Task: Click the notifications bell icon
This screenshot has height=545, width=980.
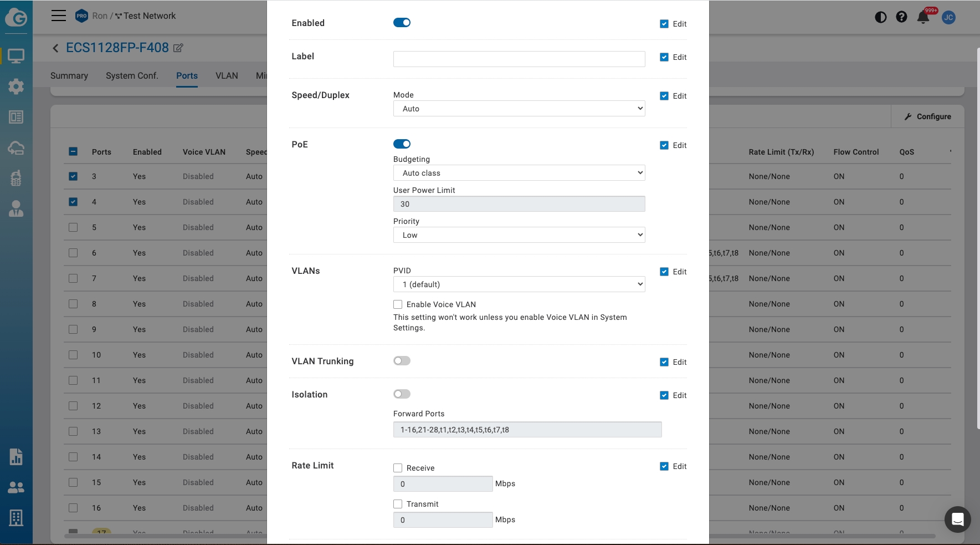Action: point(923,17)
